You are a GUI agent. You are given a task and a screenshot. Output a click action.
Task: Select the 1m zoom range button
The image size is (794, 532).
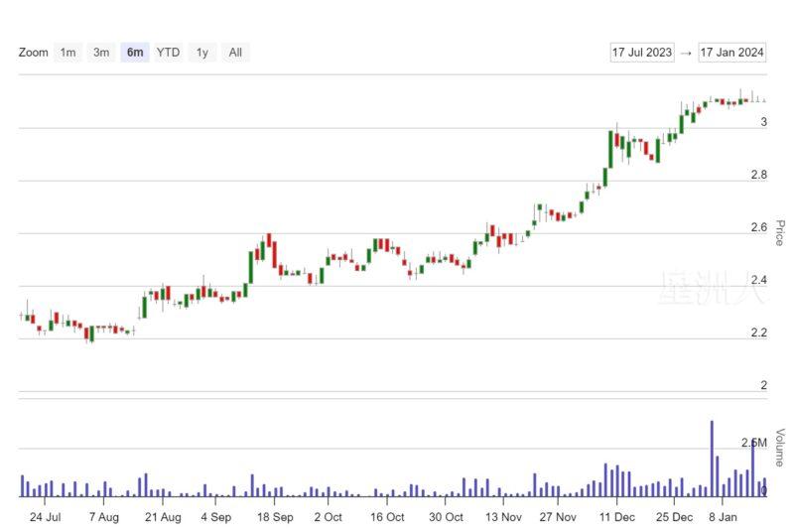point(67,53)
